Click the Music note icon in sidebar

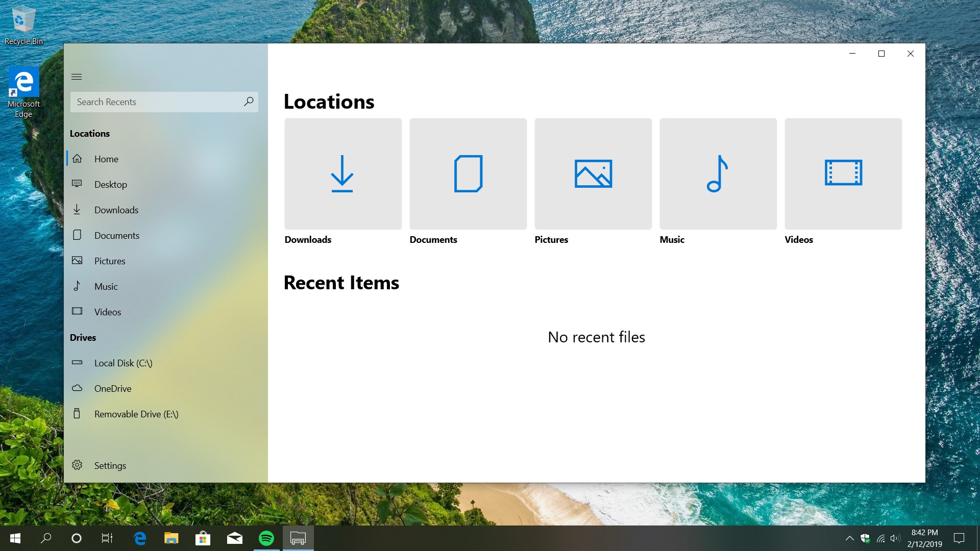coord(77,286)
